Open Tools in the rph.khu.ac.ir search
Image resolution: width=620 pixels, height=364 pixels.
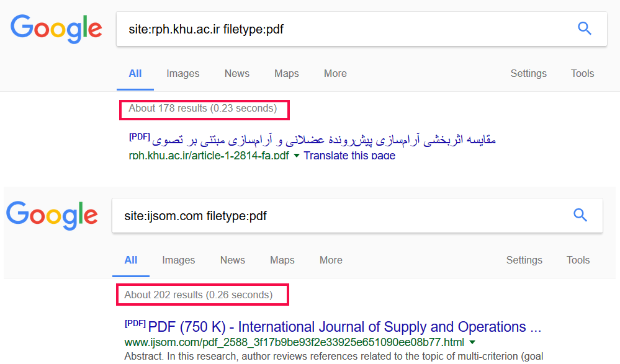[582, 74]
